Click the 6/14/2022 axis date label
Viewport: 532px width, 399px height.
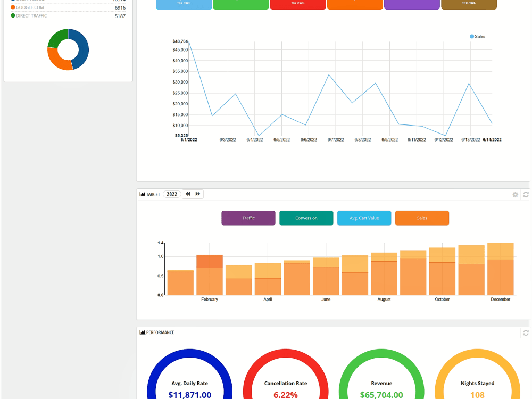492,140
